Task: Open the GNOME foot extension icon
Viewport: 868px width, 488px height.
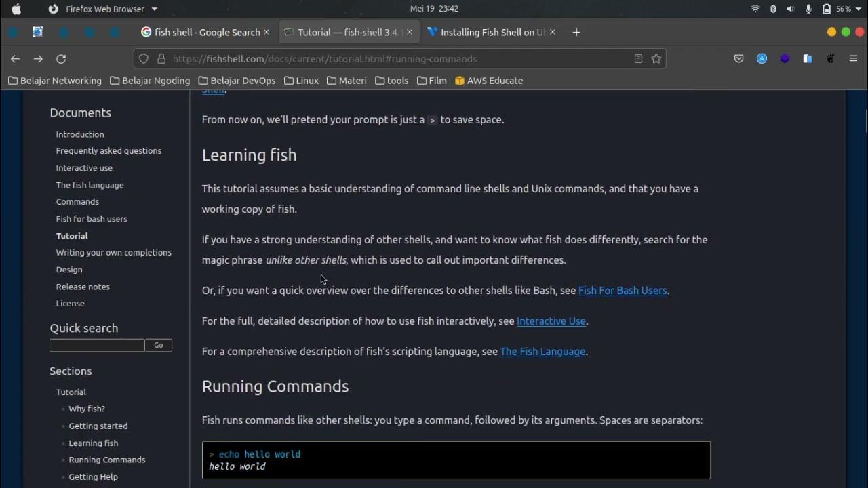Action: click(x=831, y=59)
